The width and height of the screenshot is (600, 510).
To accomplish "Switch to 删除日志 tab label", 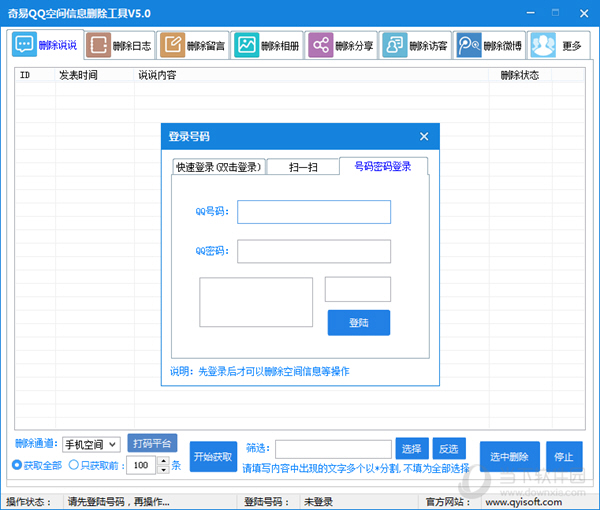I will click(x=132, y=46).
